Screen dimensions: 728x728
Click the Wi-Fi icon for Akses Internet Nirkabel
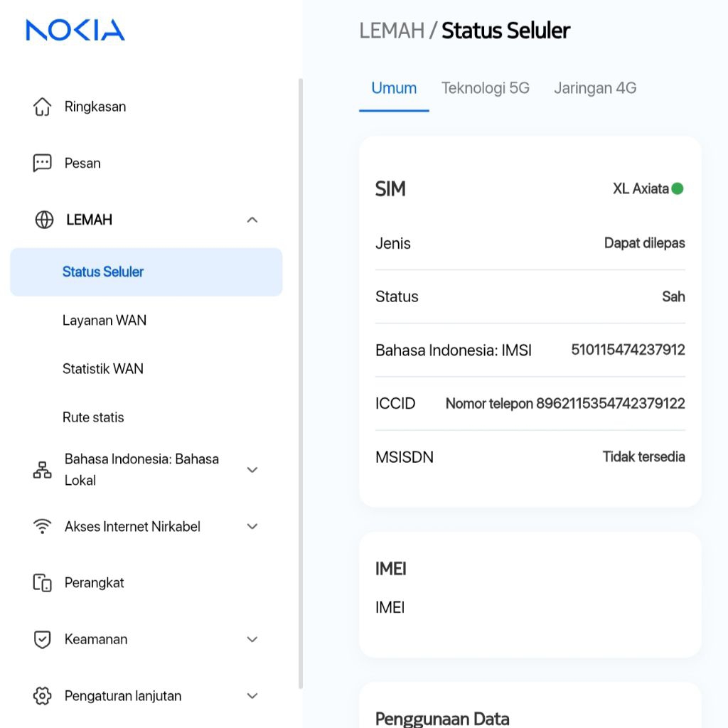(43, 526)
